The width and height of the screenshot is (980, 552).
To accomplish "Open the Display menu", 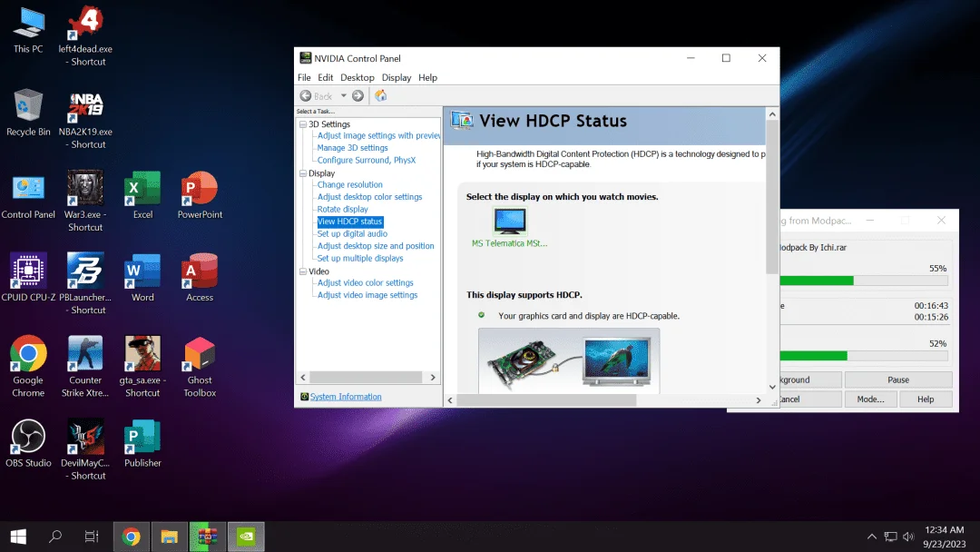I will pyautogui.click(x=397, y=77).
